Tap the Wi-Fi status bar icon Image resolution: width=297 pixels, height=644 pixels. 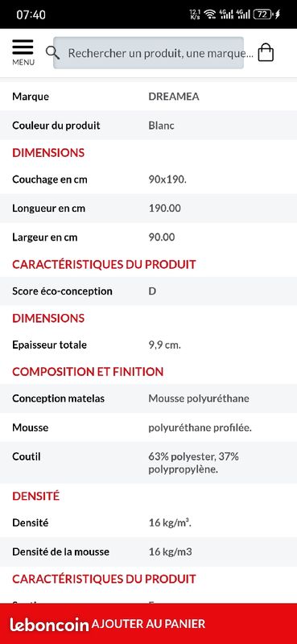click(x=210, y=14)
